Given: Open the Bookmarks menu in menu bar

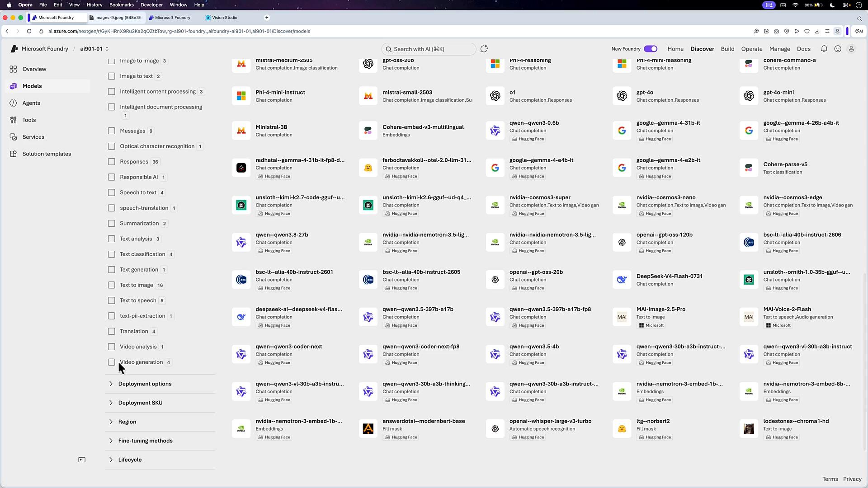Looking at the screenshot, I should click(121, 5).
